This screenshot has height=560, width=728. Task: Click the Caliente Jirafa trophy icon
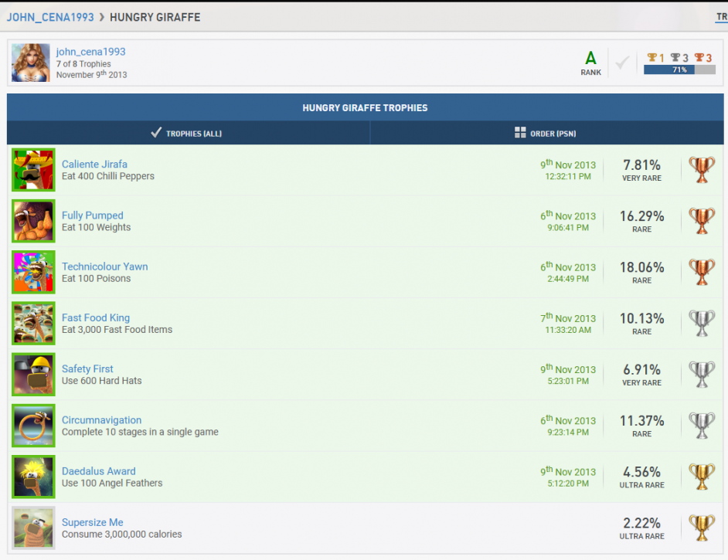tap(33, 170)
